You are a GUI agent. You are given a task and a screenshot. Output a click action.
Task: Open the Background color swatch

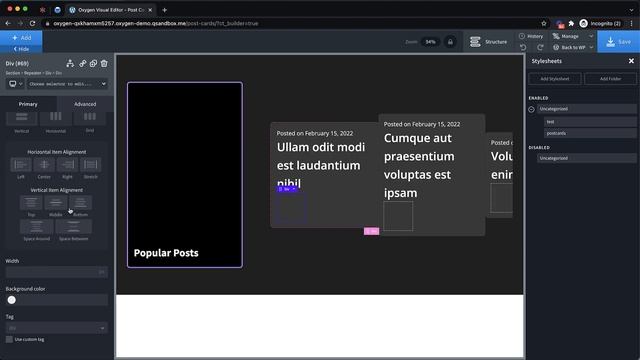click(x=12, y=300)
